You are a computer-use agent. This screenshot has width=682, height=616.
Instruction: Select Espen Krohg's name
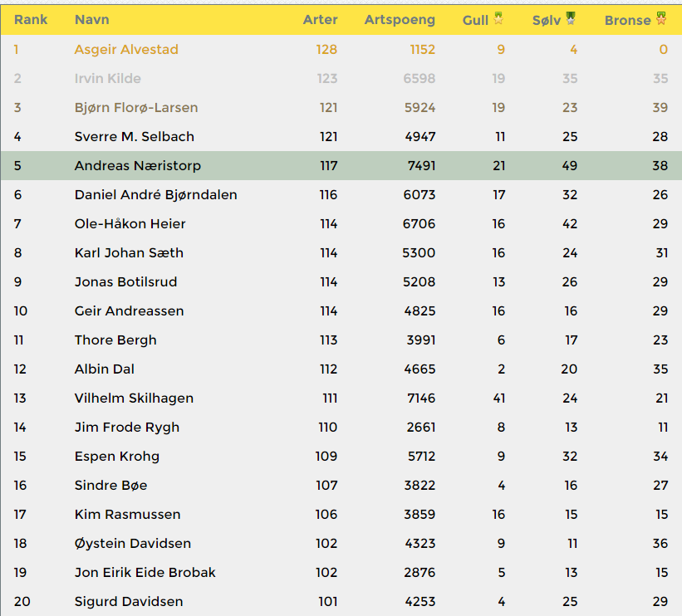[116, 457]
